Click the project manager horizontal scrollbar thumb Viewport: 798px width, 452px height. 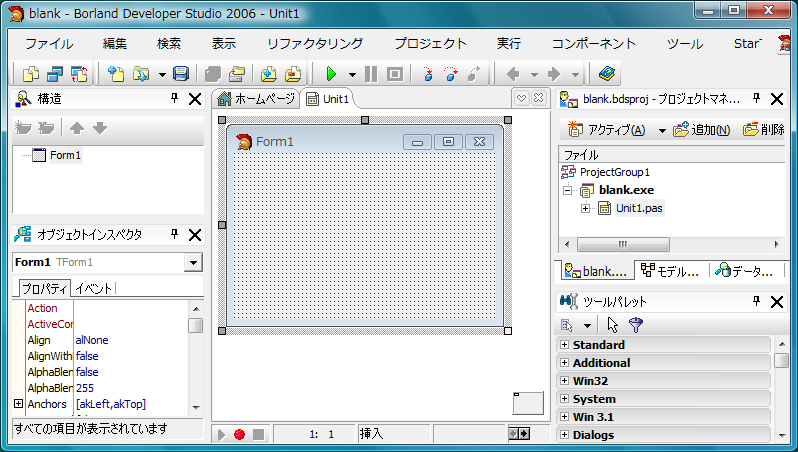(623, 244)
